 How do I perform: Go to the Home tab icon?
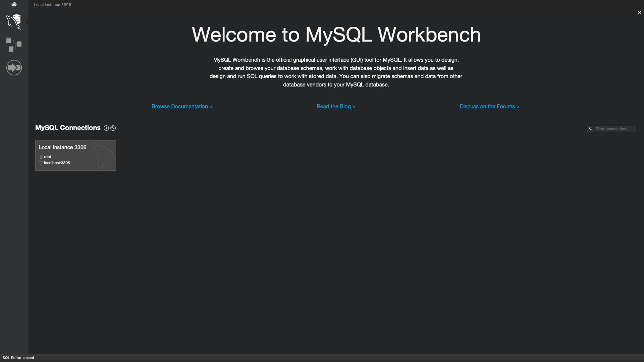click(14, 4)
